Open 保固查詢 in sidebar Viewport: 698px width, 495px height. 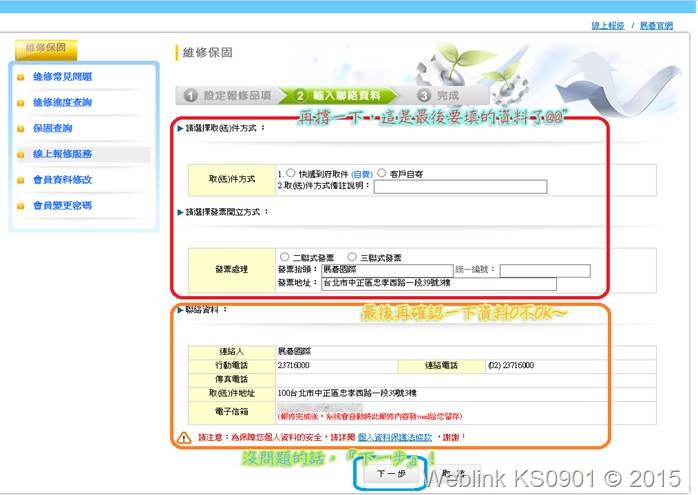click(53, 128)
